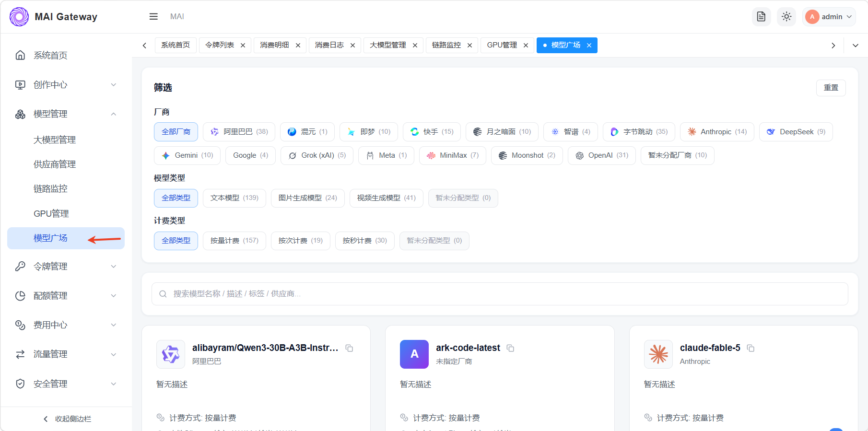
Task: Switch to the 令牌列表 tab
Action: click(x=220, y=45)
